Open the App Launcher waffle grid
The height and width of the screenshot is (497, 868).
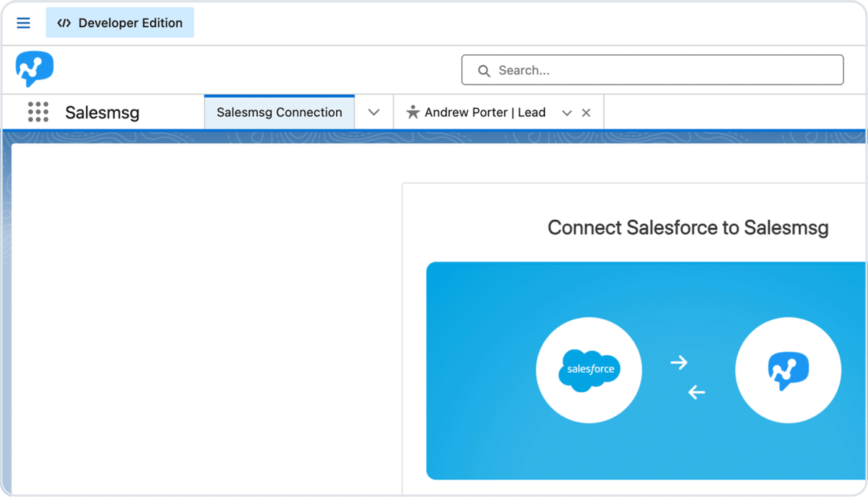click(x=38, y=112)
